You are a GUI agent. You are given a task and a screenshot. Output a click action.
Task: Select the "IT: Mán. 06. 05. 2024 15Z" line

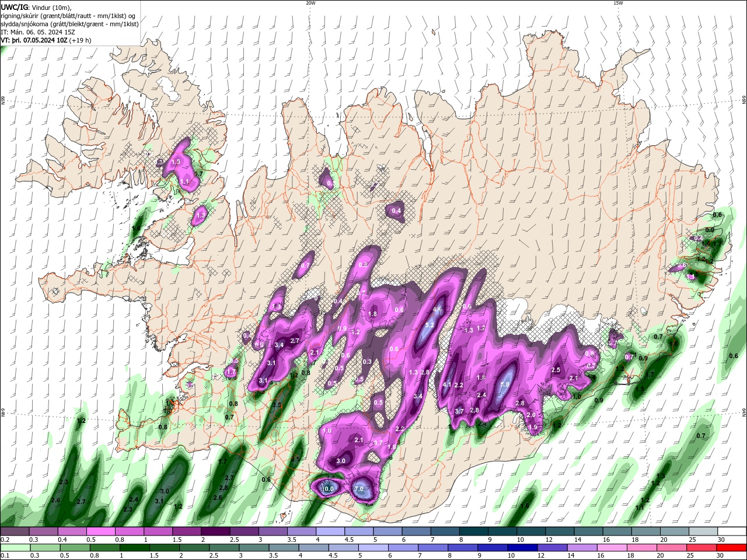pyautogui.click(x=37, y=32)
